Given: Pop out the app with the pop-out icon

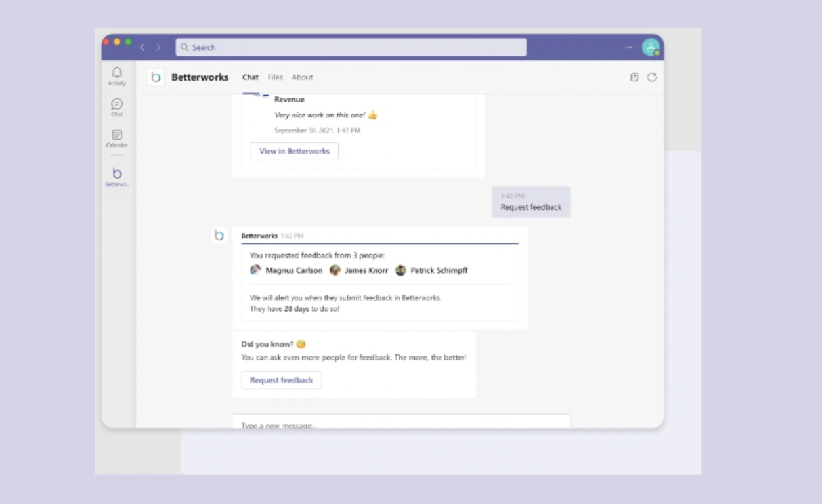Looking at the screenshot, I should 634,77.
